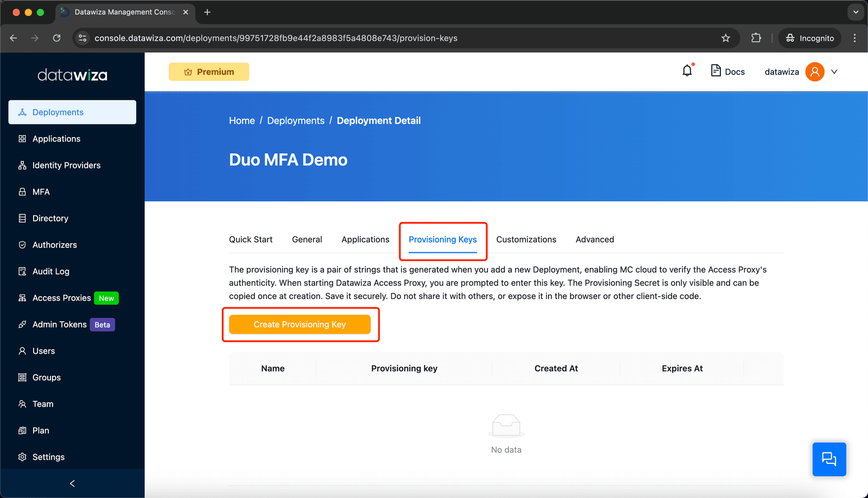Expand the account dropdown arrow

[x=834, y=72]
